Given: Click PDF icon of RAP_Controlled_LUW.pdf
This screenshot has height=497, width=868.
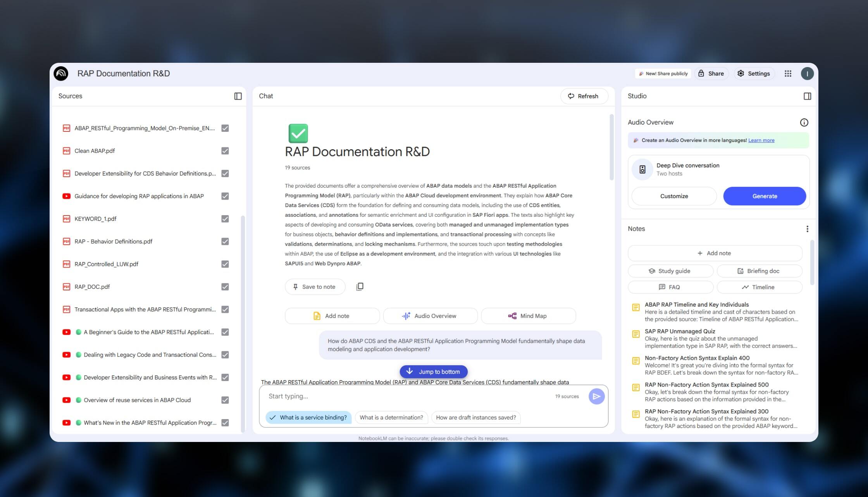Looking at the screenshot, I should coord(66,264).
